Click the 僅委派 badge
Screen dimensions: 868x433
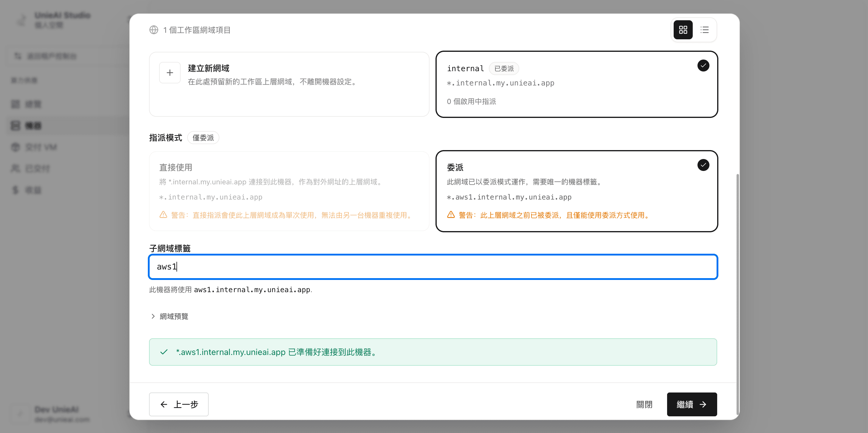203,138
